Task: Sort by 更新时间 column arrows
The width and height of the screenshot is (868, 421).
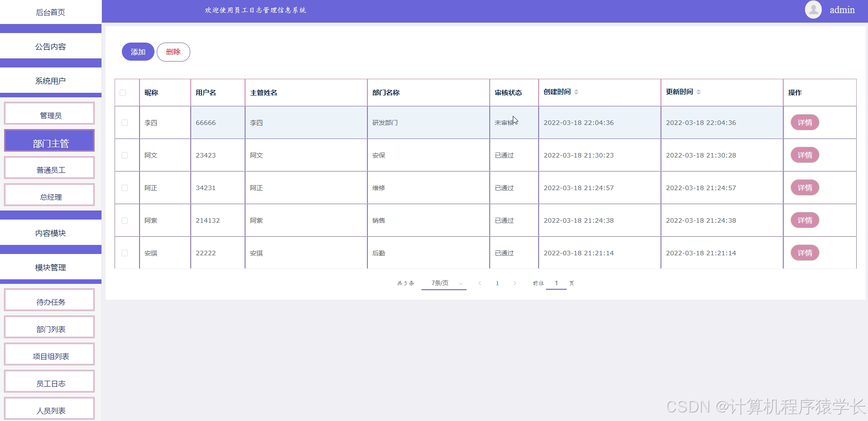Action: [x=699, y=92]
